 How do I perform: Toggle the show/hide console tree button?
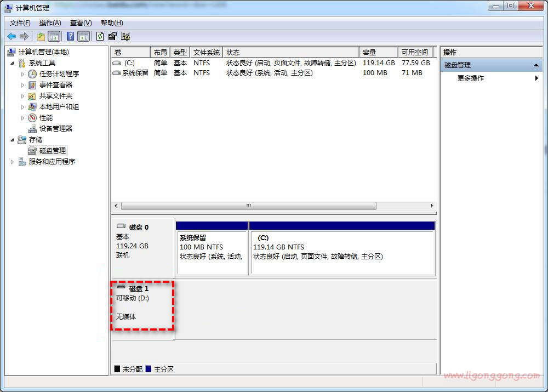tap(54, 36)
